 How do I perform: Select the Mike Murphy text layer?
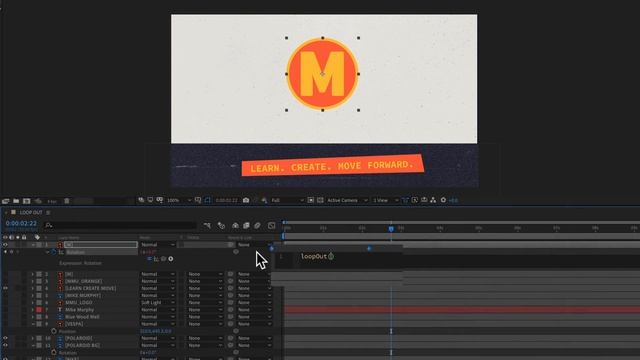click(x=79, y=310)
